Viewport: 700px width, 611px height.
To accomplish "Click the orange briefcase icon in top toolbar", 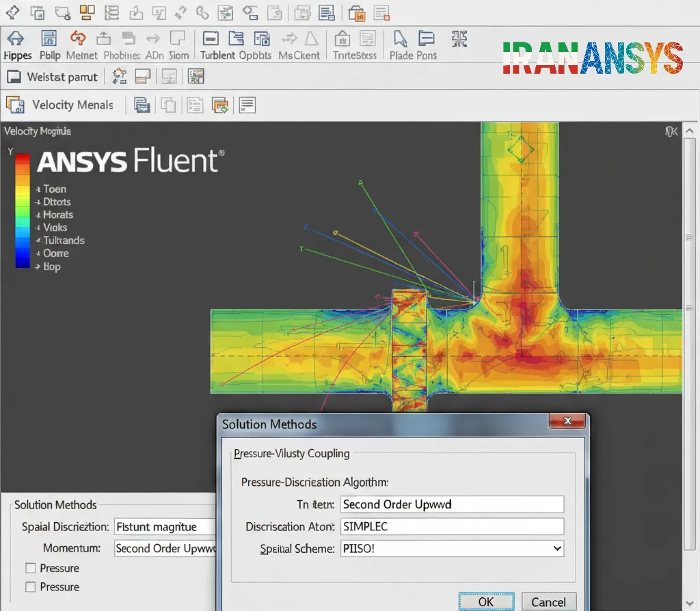I will (357, 14).
